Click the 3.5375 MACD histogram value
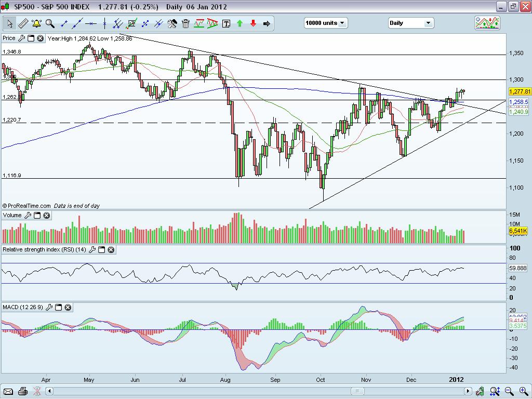532x399 pixels. [518, 326]
